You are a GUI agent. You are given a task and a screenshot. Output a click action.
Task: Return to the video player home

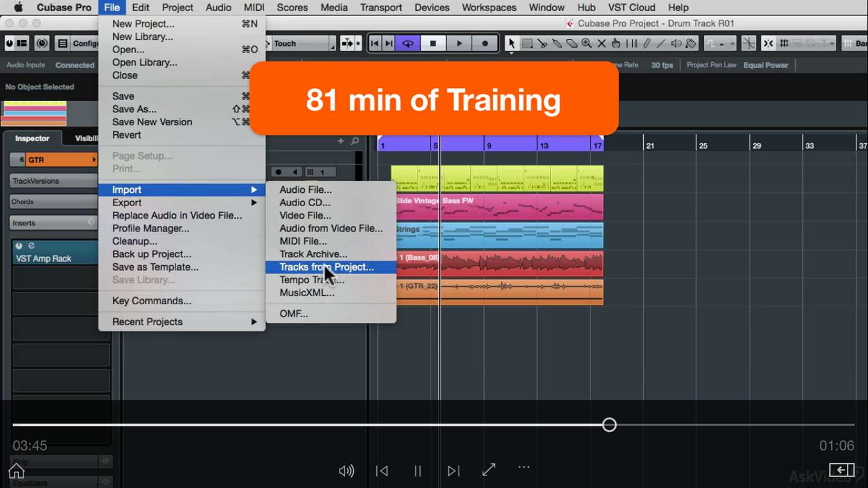[x=16, y=471]
